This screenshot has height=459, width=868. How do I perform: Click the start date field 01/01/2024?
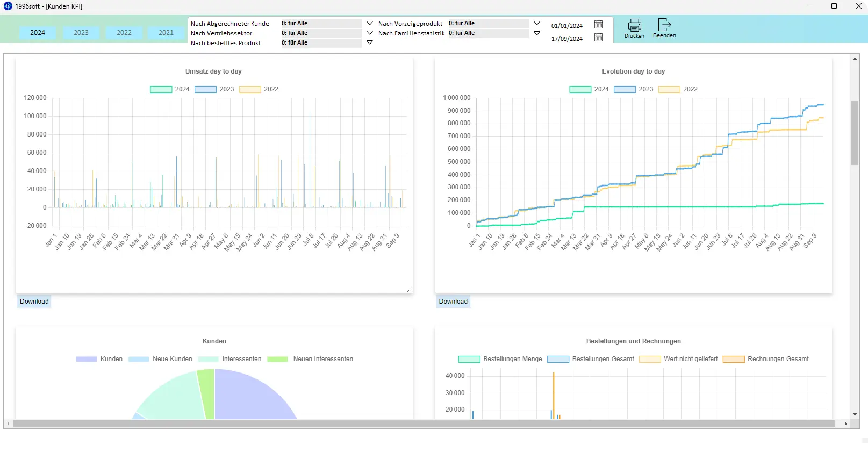pos(567,26)
